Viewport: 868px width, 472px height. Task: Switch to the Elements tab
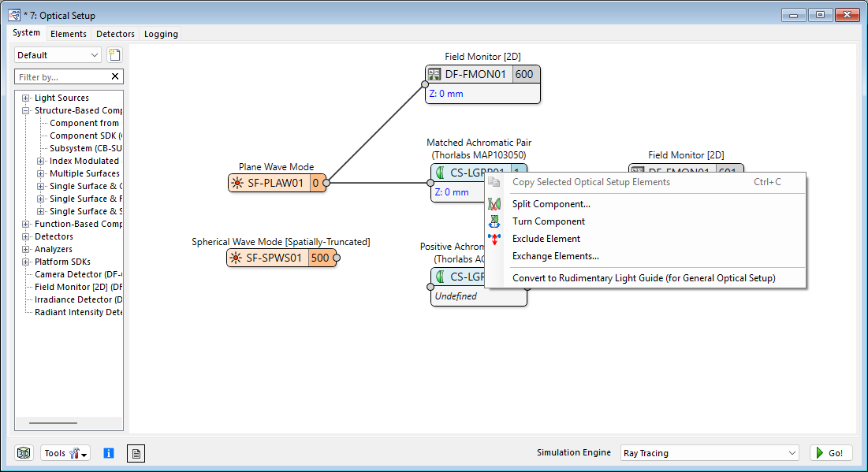click(x=69, y=34)
